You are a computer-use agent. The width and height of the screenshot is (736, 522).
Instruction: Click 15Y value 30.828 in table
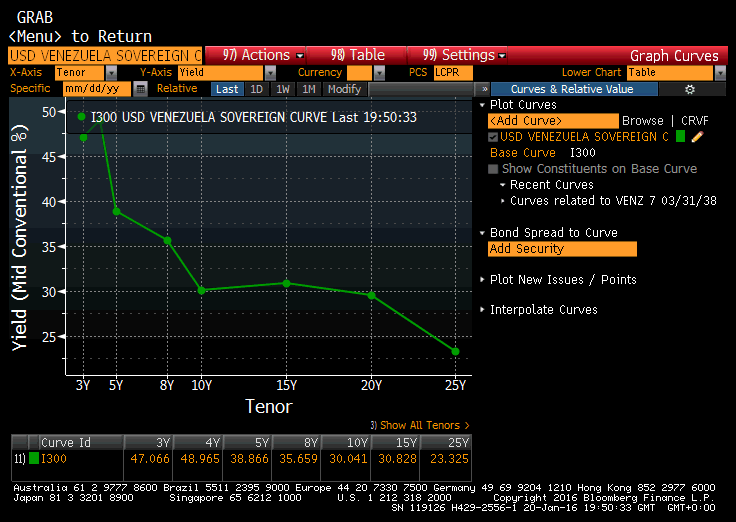[397, 459]
